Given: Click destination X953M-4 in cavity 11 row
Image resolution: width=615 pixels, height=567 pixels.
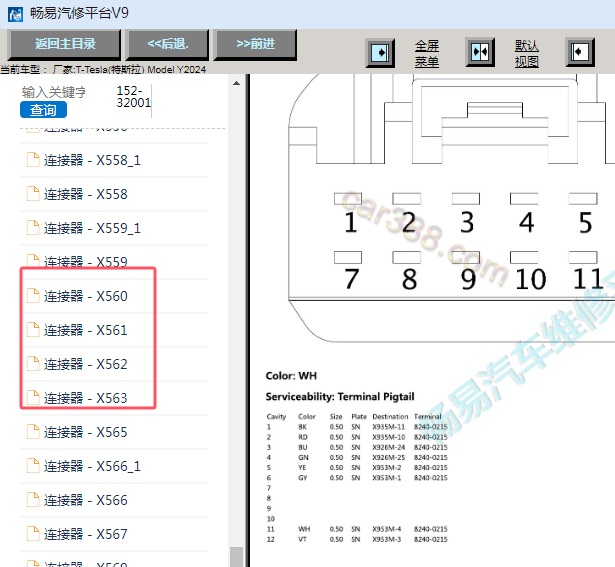Looking at the screenshot, I should point(387,529).
